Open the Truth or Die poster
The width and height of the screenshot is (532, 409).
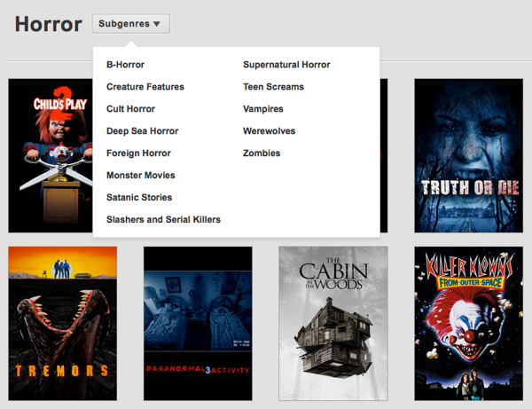point(468,155)
